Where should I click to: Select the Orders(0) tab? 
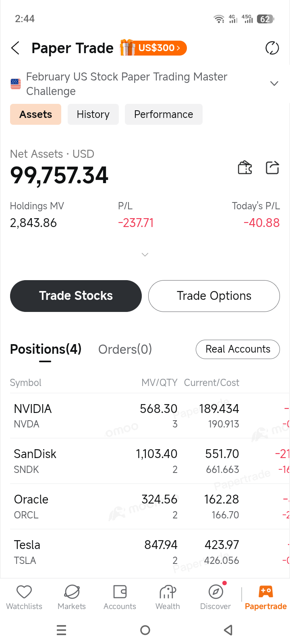click(x=125, y=349)
